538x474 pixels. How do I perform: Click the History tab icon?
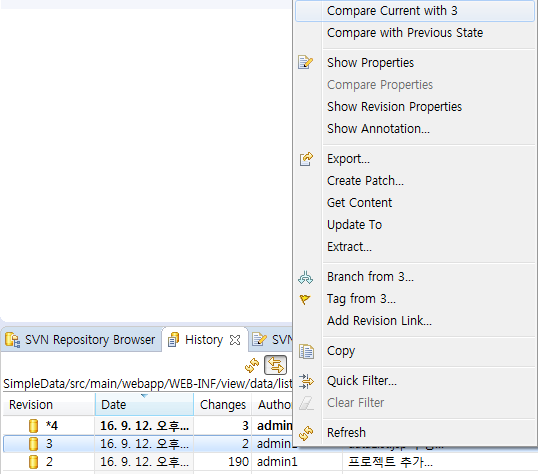point(174,340)
